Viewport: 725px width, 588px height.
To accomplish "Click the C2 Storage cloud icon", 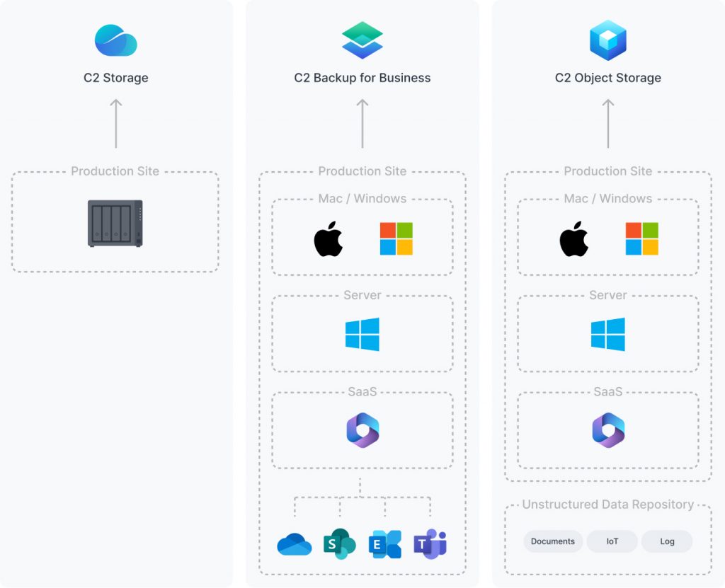I will coord(115,40).
